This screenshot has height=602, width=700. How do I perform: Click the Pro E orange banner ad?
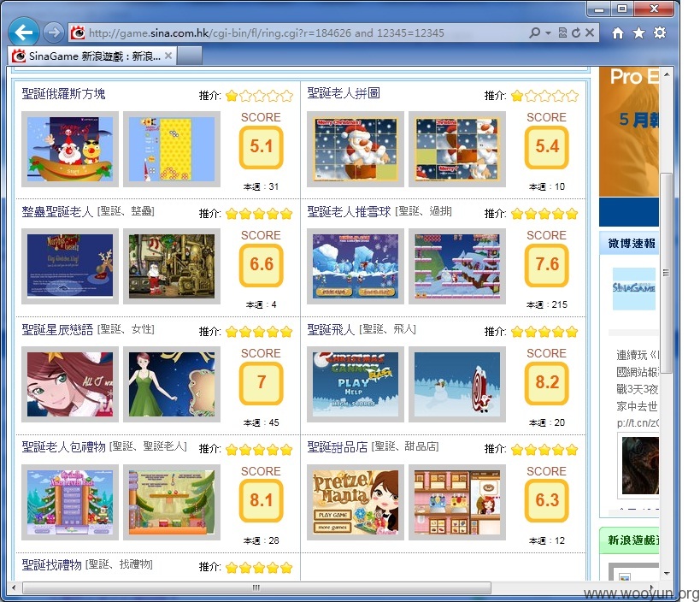point(629,132)
